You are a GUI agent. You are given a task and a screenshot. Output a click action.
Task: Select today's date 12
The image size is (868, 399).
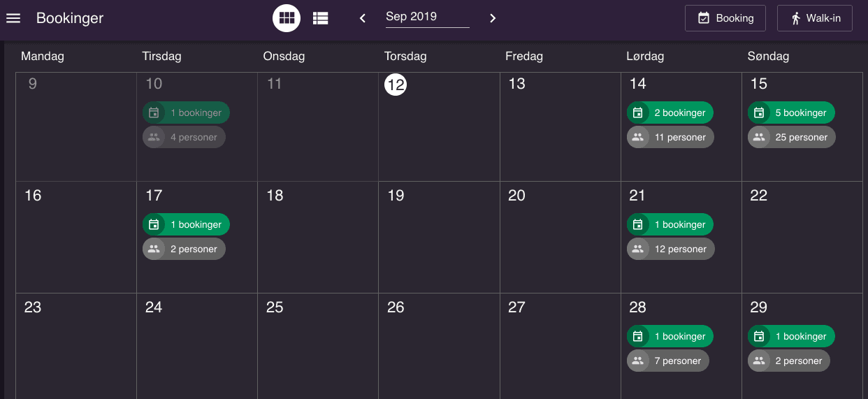tap(396, 85)
